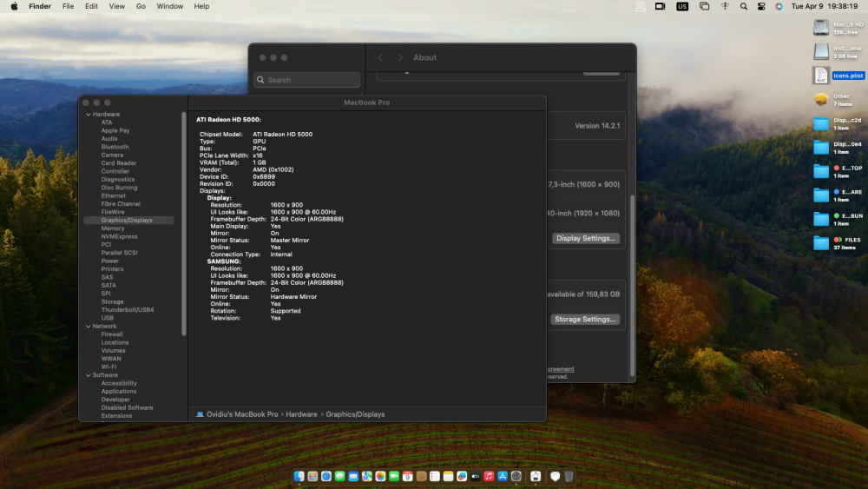Select Bluetooth in hardware list

[115, 147]
